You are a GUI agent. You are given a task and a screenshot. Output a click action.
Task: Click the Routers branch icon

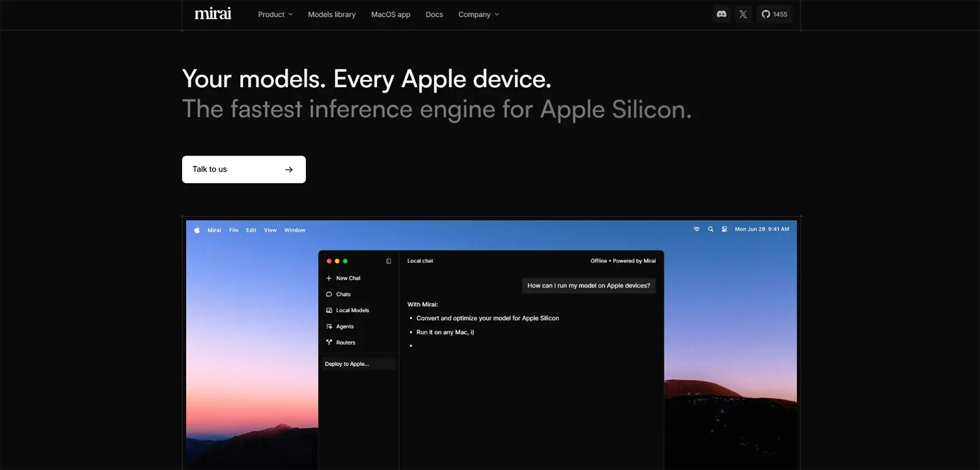click(x=329, y=342)
